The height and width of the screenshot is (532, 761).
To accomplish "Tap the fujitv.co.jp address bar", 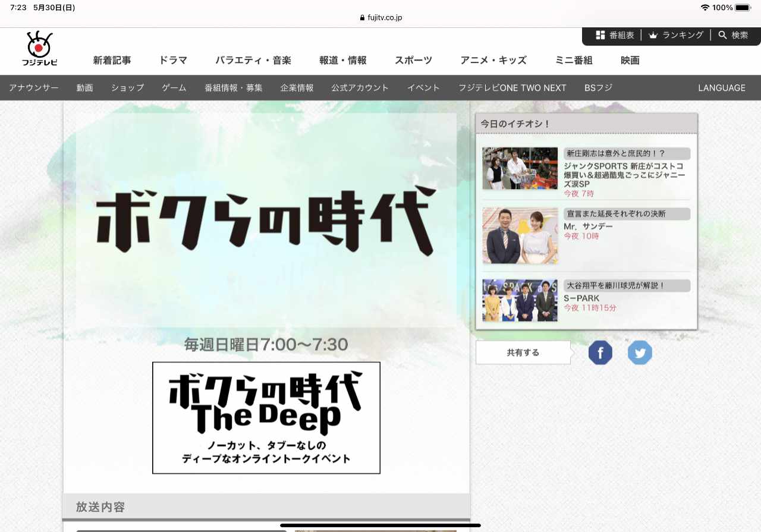I will click(381, 18).
